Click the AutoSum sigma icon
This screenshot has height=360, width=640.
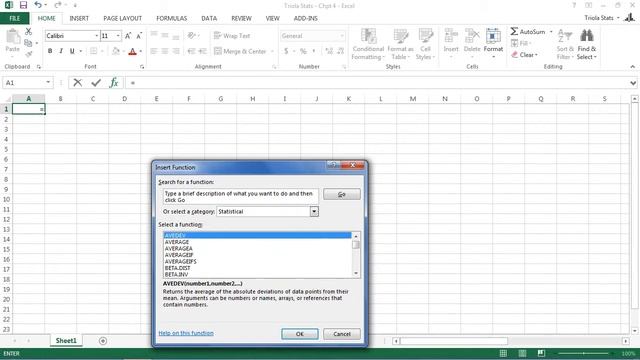click(x=514, y=31)
